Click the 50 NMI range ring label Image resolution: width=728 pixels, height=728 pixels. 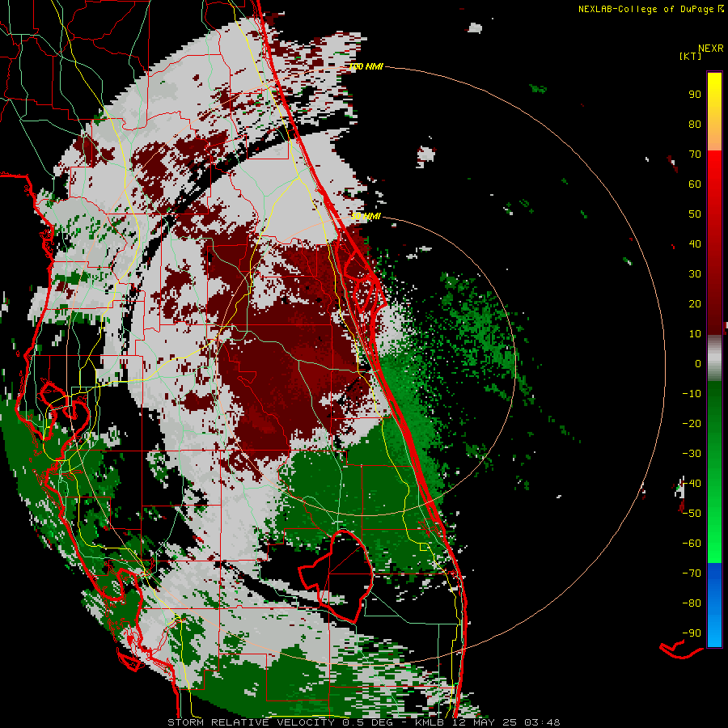pos(366,216)
